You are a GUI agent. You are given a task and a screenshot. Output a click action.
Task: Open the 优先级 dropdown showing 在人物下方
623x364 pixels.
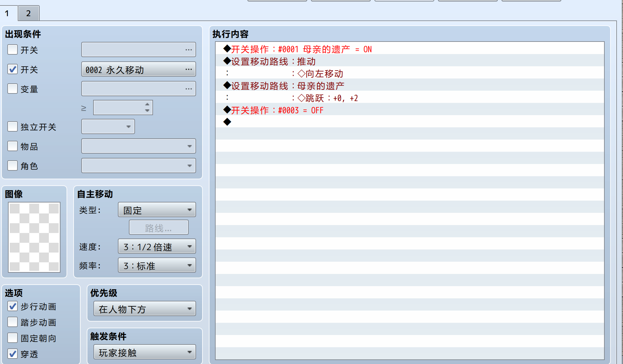coord(144,309)
